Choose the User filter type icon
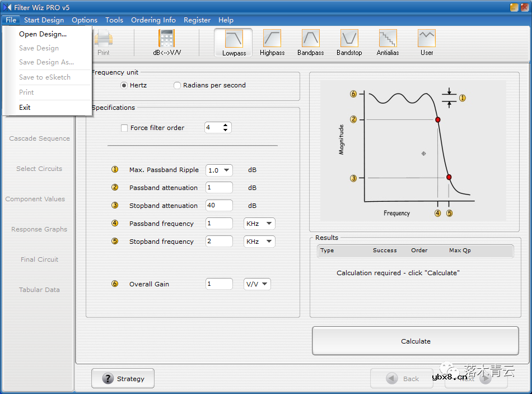The width and height of the screenshot is (532, 394). 427,42
